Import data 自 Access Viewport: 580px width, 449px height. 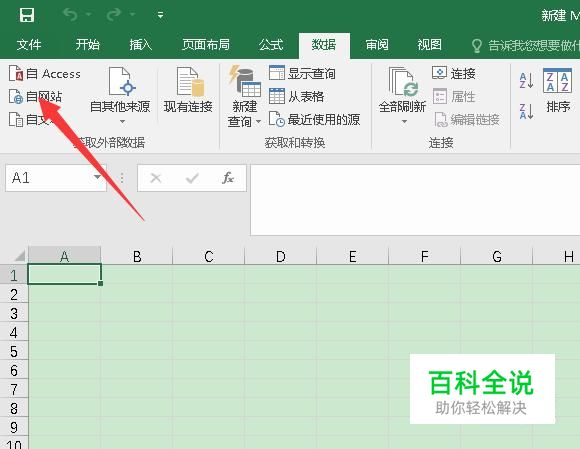[x=45, y=74]
